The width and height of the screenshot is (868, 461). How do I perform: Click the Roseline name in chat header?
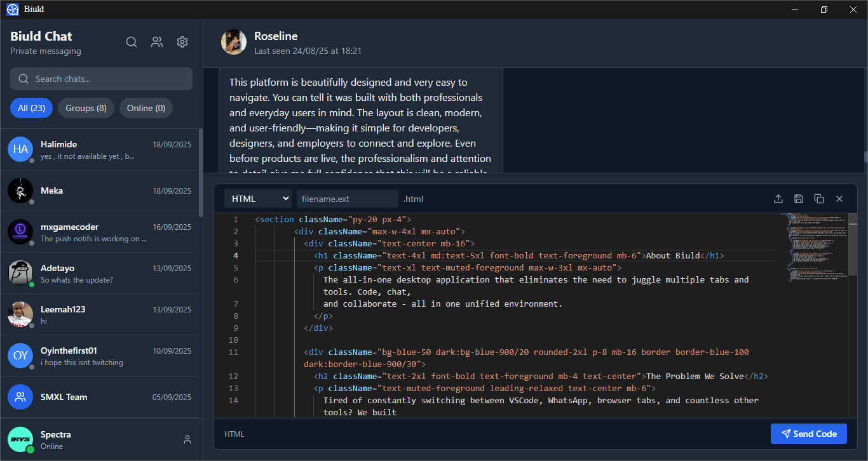[276, 36]
